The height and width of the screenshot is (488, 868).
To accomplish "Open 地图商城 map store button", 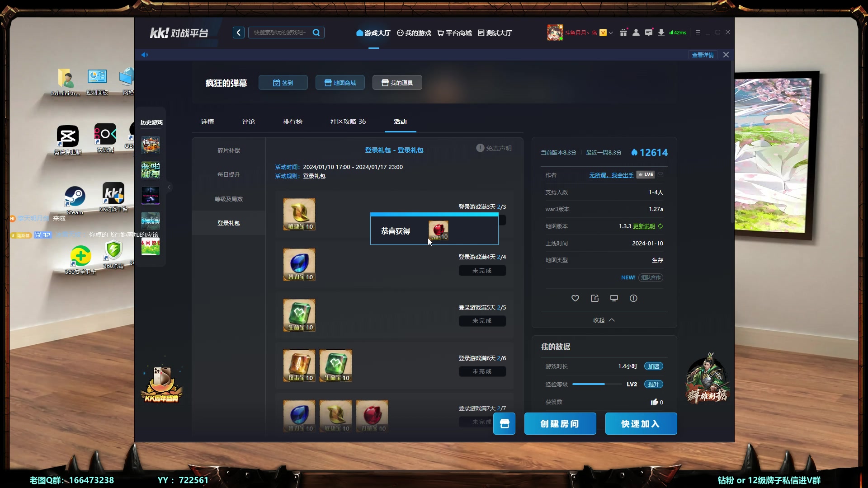I will (340, 83).
